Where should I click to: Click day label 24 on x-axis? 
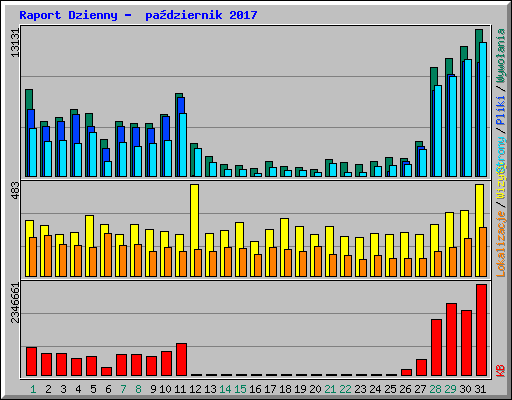[375, 389]
